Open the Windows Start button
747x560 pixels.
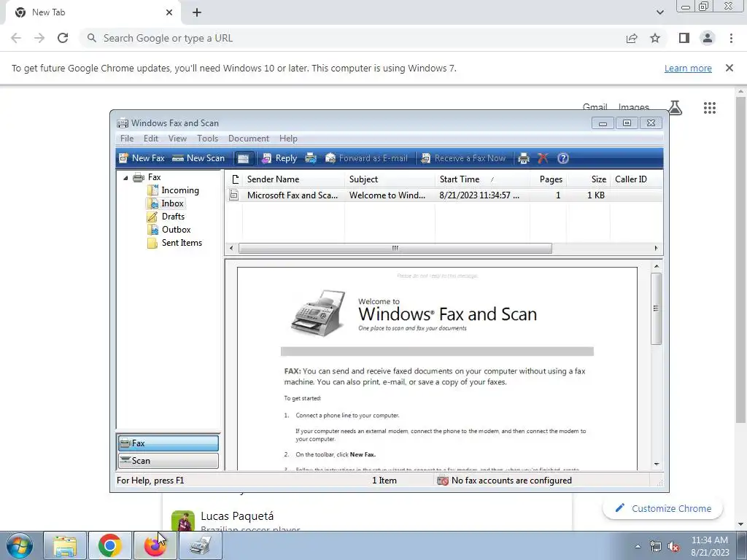tap(18, 545)
